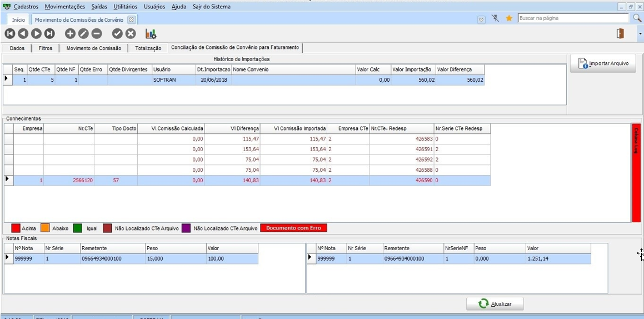This screenshot has height=319, width=644.
Task: Close the Movimento de Comissões de Convênio tab
Action: pyautogui.click(x=131, y=19)
